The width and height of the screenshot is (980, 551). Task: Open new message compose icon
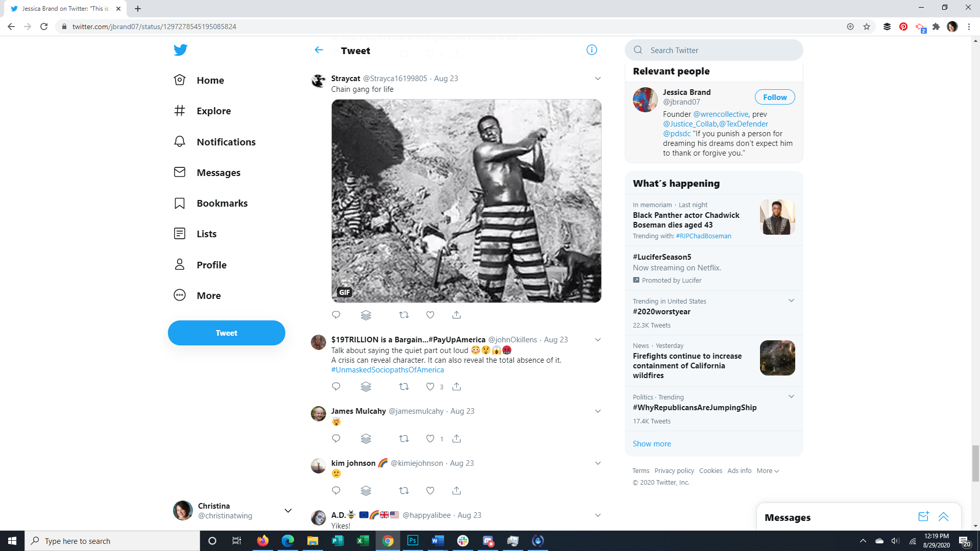click(923, 517)
